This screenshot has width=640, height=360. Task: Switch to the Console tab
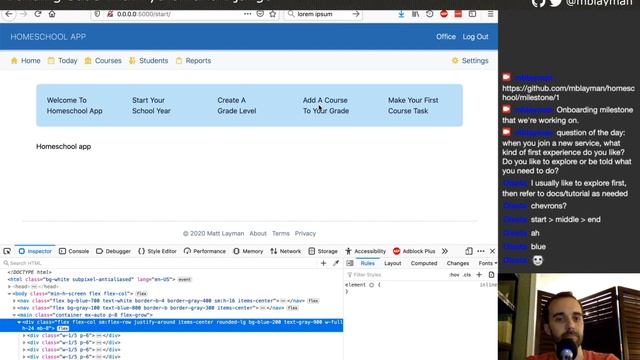pyautogui.click(x=74, y=251)
